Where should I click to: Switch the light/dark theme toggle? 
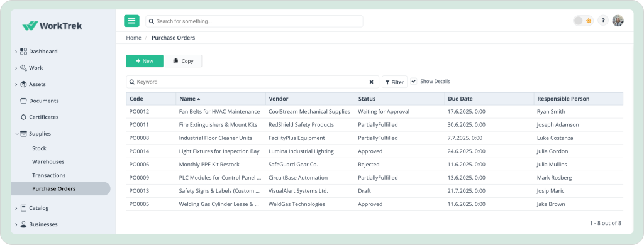click(583, 21)
